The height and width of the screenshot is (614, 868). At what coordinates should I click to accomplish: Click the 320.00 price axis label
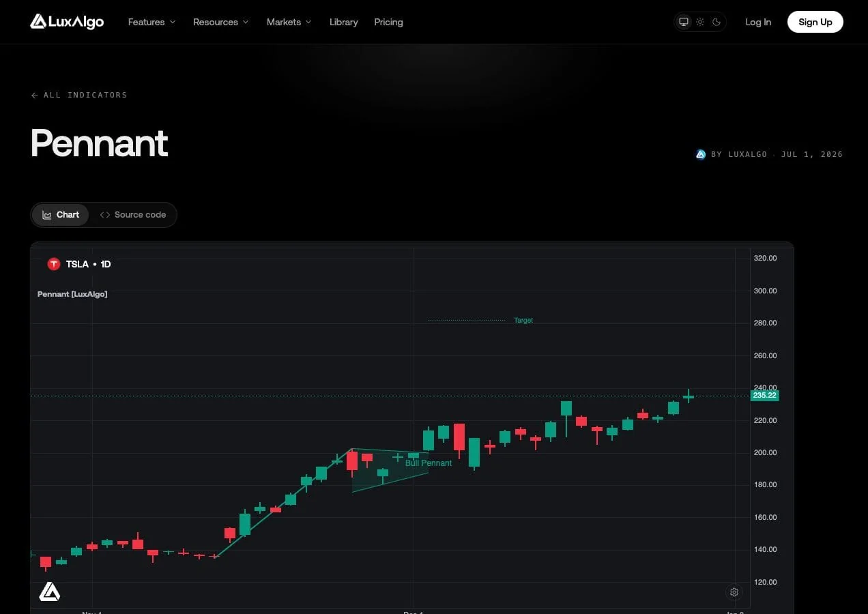pyautogui.click(x=765, y=258)
